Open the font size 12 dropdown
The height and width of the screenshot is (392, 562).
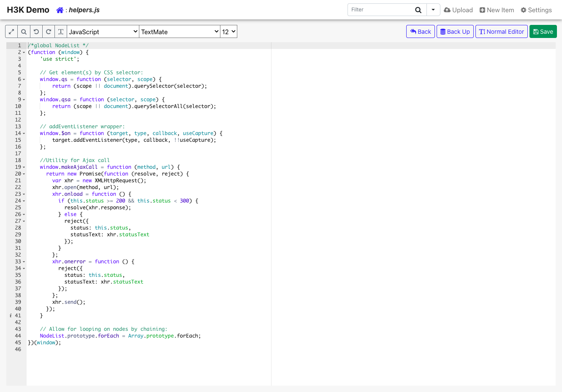[229, 32]
